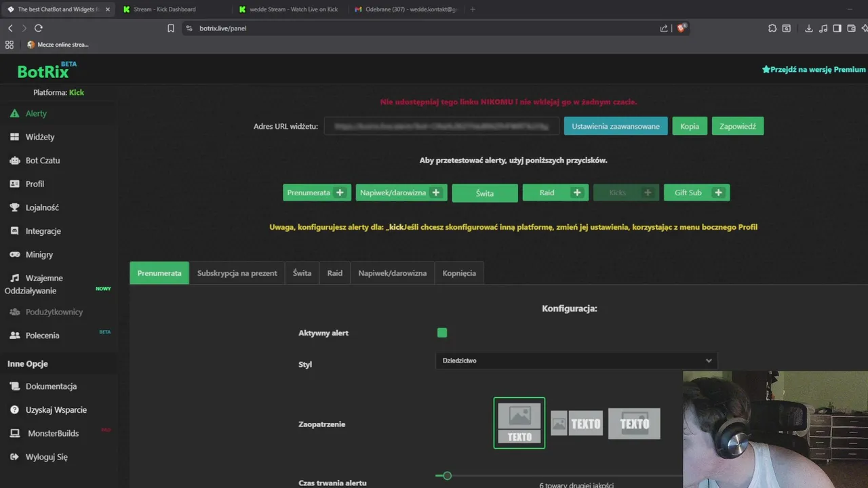Open the apps grid in bookmarks bar
This screenshot has width=868, height=488.
point(9,45)
